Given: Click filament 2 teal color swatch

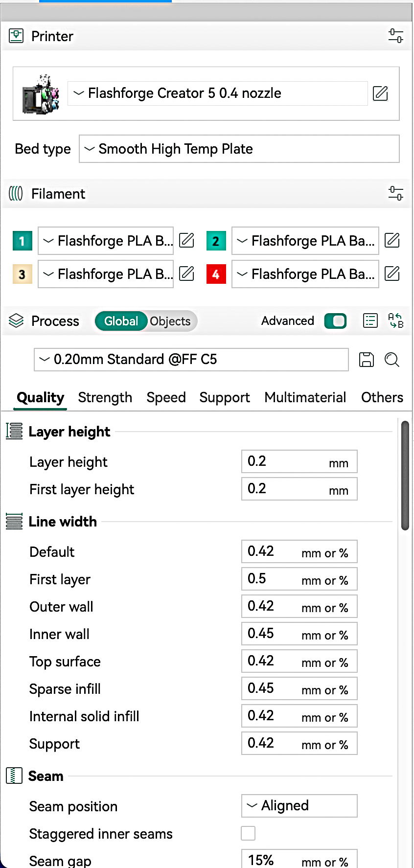Looking at the screenshot, I should point(216,241).
